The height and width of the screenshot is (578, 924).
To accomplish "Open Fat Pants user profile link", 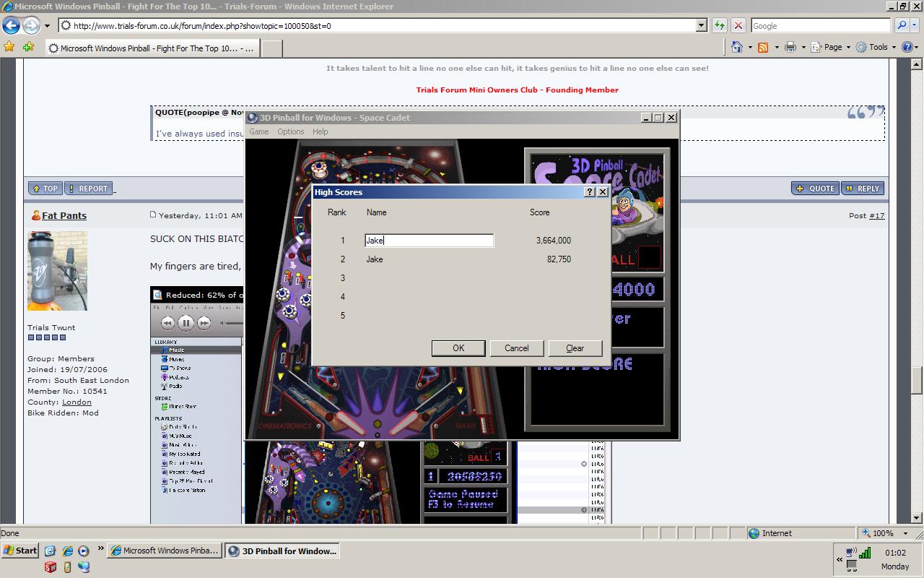I will click(x=64, y=215).
